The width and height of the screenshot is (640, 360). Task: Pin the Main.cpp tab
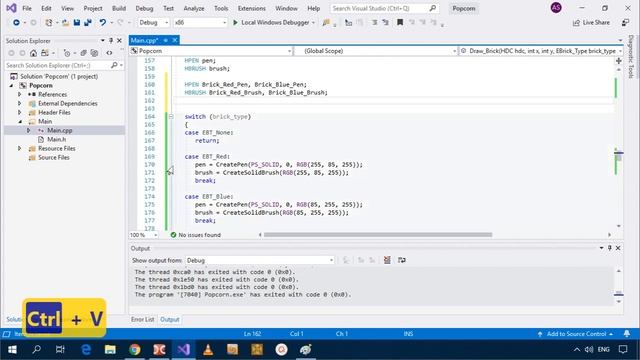(x=165, y=40)
